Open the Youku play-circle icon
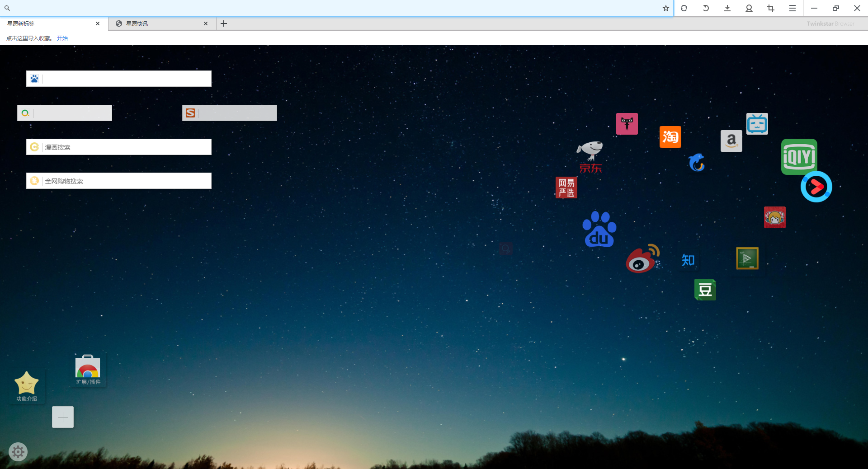868x469 pixels. pos(816,187)
